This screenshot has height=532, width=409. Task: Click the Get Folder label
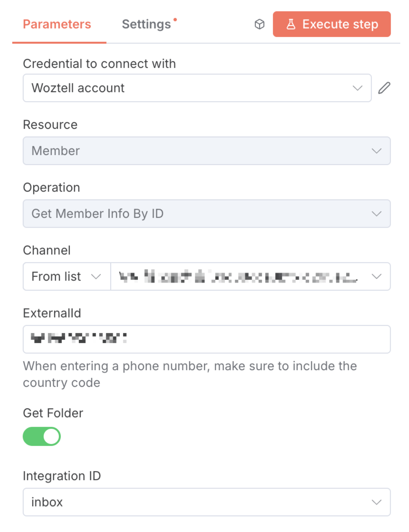53,413
